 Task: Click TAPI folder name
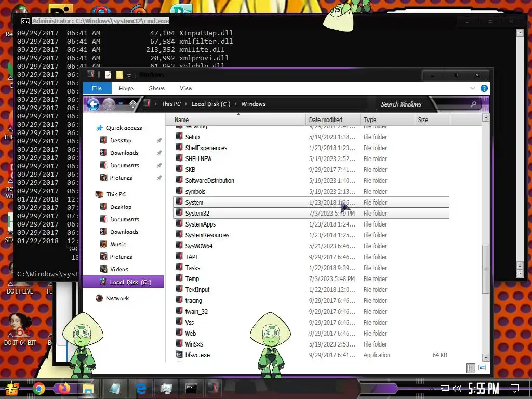tap(191, 257)
